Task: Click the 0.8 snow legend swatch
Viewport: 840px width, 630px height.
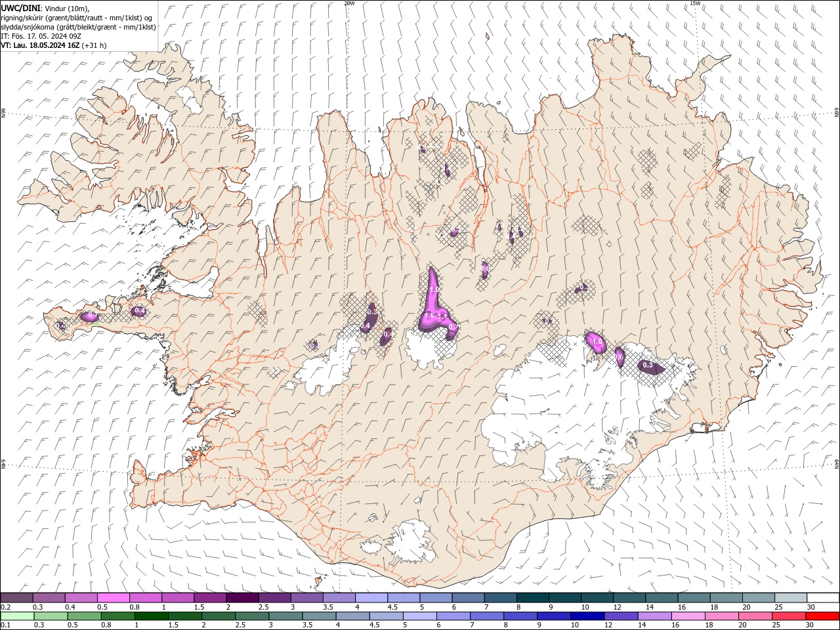Action: tap(145, 598)
